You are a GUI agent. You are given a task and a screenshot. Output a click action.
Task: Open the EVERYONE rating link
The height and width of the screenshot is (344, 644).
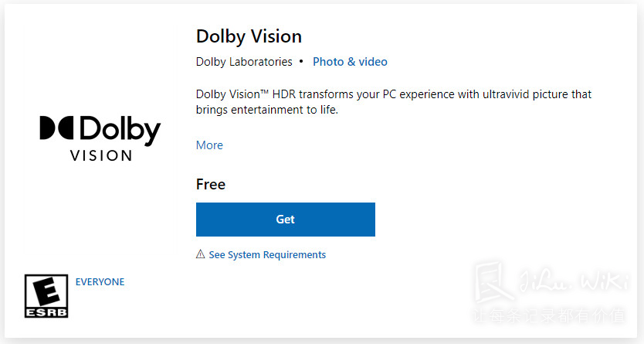pos(100,282)
